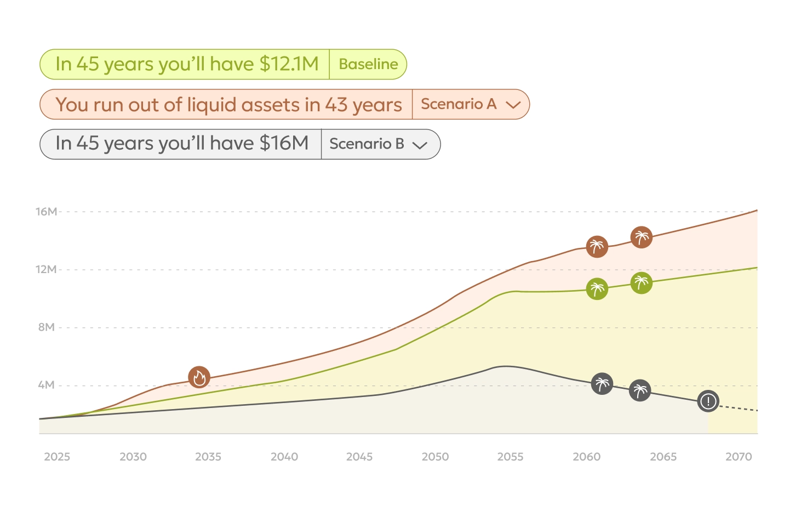
Task: Click "In 45 years you'll have $16M" summary
Action: 182,144
